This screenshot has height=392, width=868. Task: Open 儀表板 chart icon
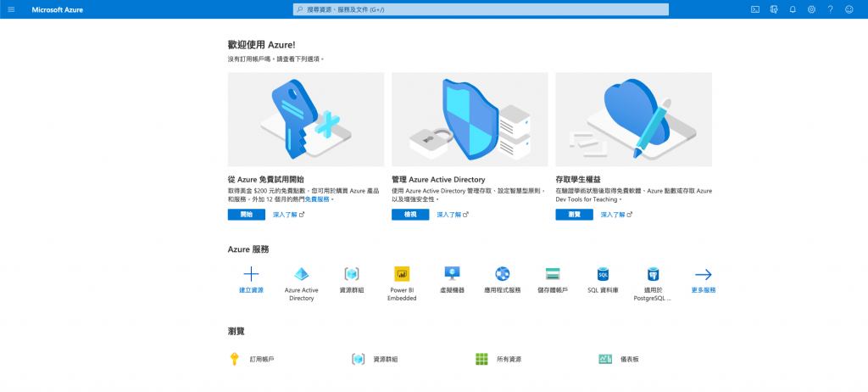pos(605,359)
